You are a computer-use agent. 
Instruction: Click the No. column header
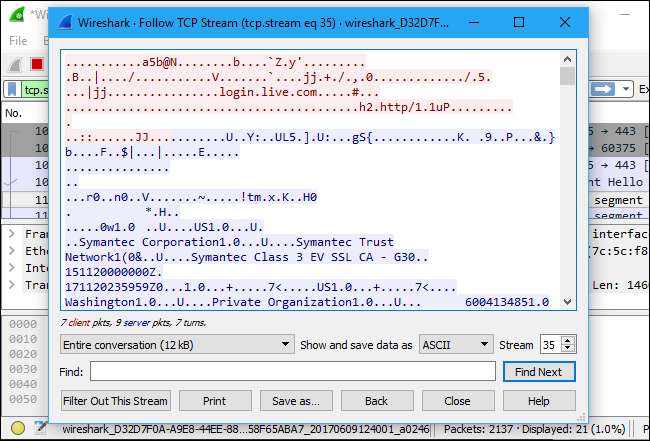[x=14, y=113]
